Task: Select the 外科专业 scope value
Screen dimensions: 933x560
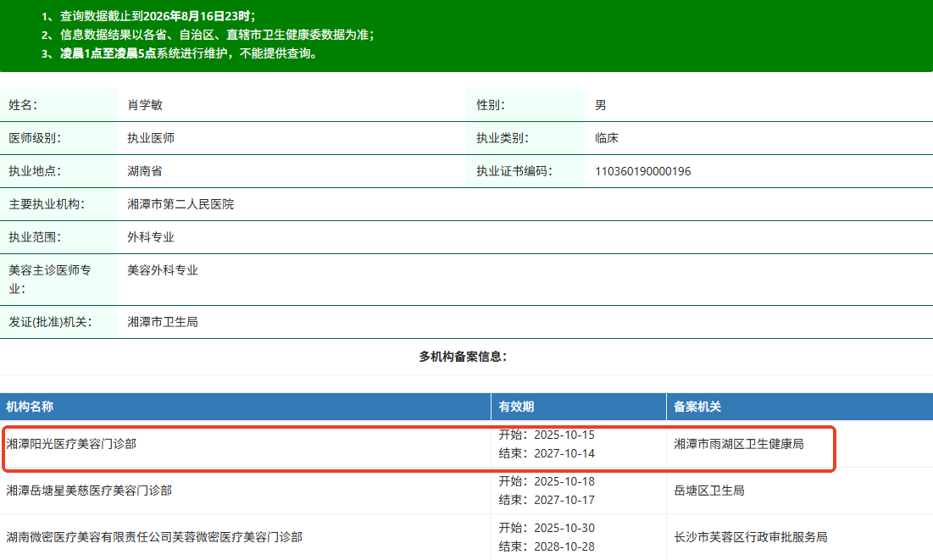Action: pyautogui.click(x=151, y=237)
